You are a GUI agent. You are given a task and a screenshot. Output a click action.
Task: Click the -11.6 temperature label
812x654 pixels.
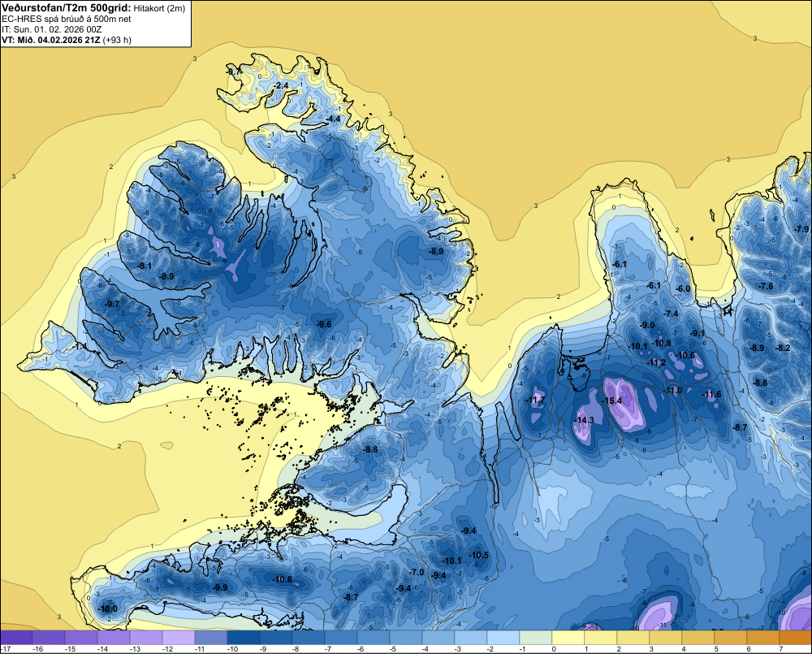pos(711,394)
